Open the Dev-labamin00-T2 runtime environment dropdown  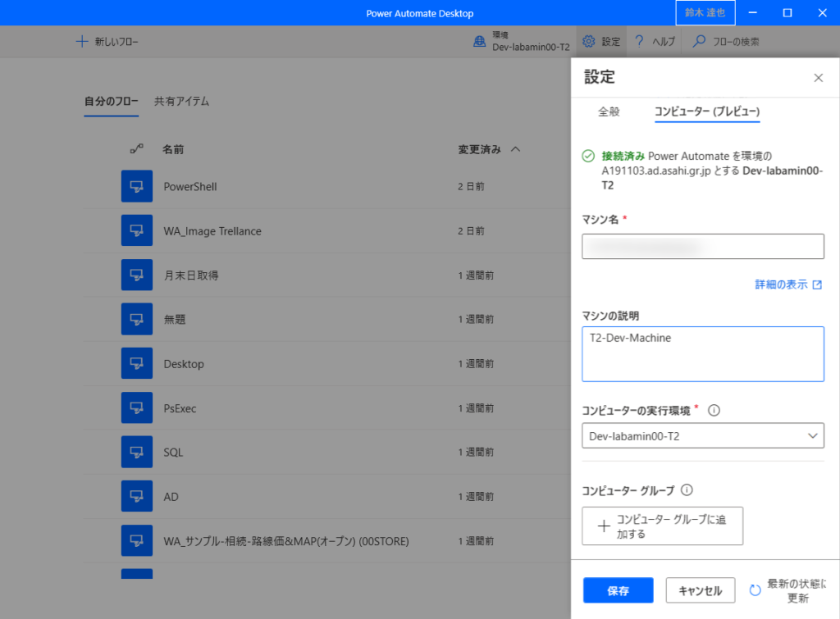pyautogui.click(x=703, y=436)
